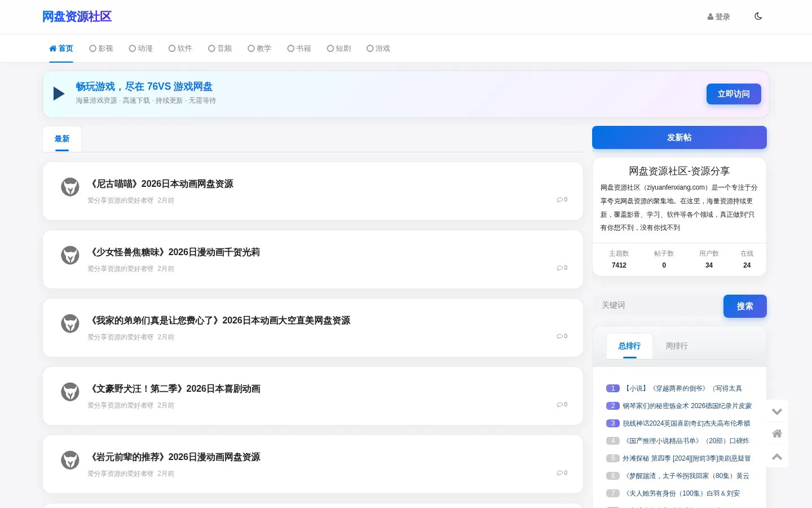
Task: Switch to the 总排行 tab
Action: click(629, 346)
